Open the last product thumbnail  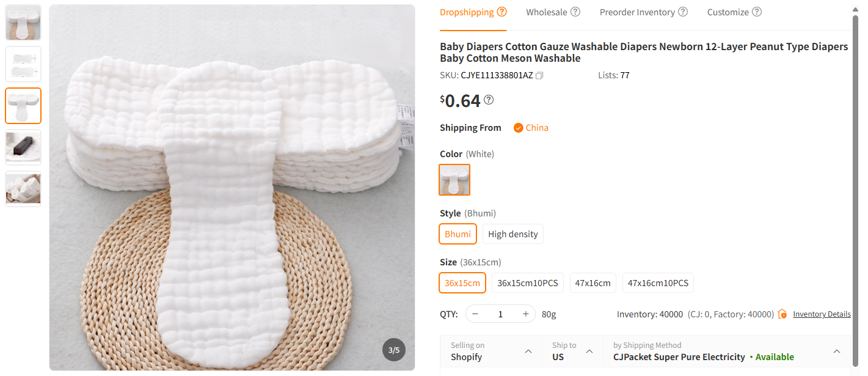[23, 188]
